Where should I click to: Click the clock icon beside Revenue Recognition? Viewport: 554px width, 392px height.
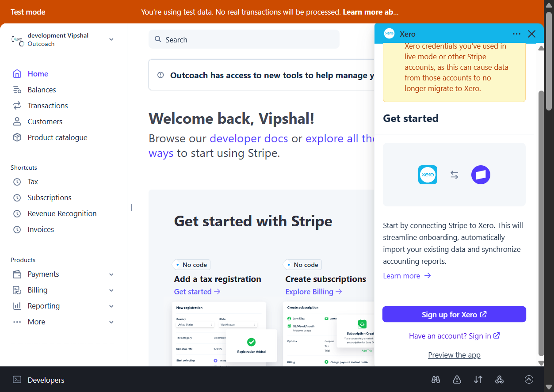17,213
